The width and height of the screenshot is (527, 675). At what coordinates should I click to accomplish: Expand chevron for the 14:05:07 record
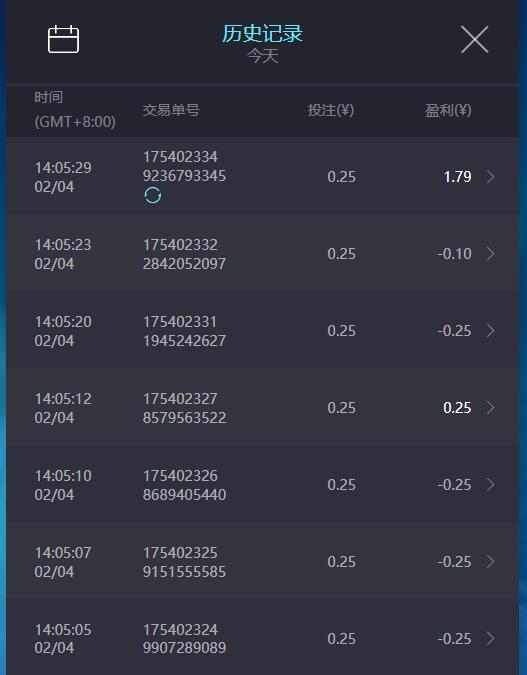pyautogui.click(x=490, y=561)
